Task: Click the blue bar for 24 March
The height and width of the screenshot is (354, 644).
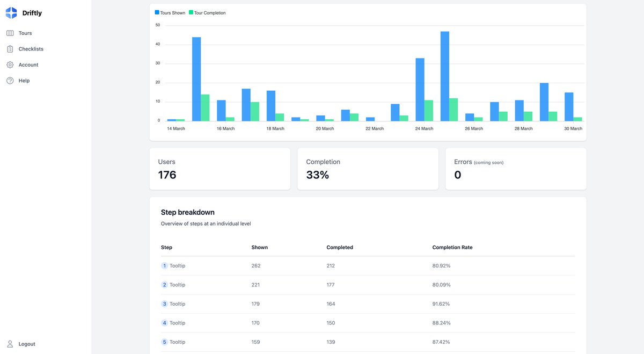Action: 420,89
